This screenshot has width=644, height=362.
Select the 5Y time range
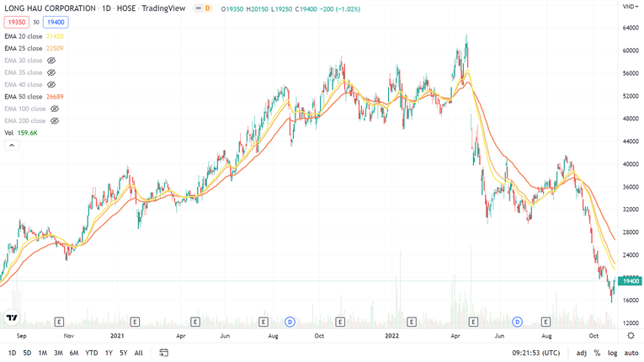(x=123, y=353)
